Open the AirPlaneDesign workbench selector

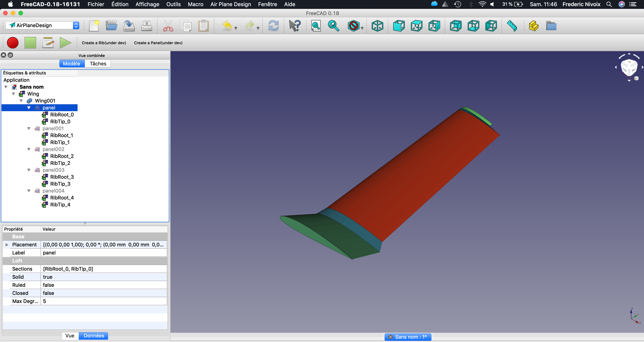click(x=42, y=25)
